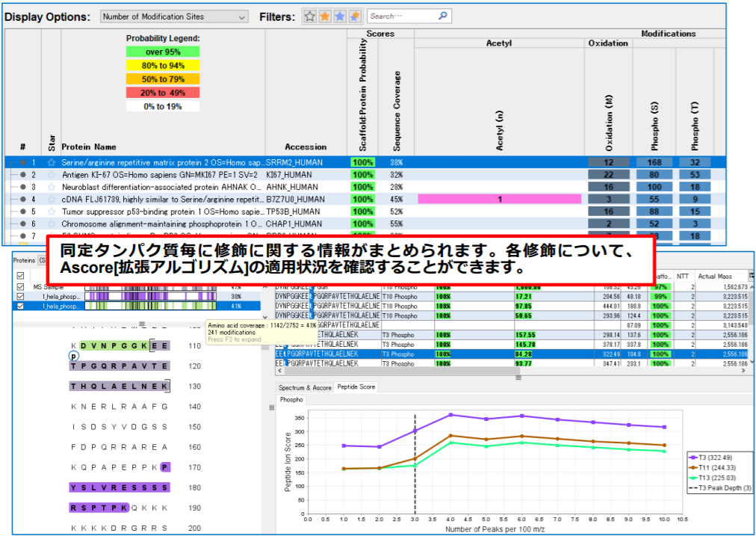Select the Peptide Score tab

coord(356,387)
